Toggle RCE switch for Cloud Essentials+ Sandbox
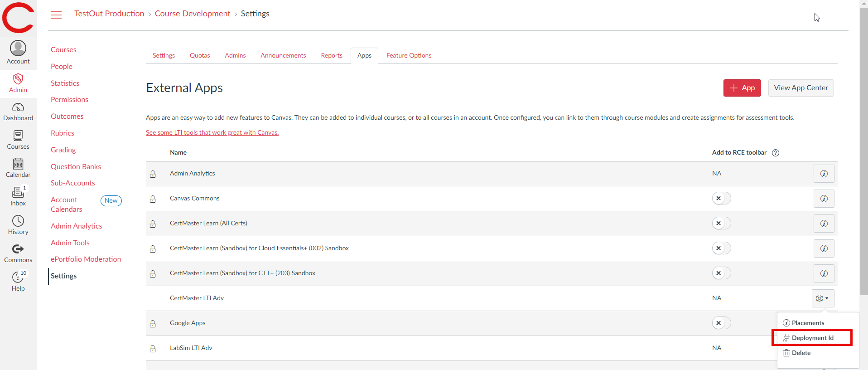Screen dimensions: 868x370 (x=721, y=248)
